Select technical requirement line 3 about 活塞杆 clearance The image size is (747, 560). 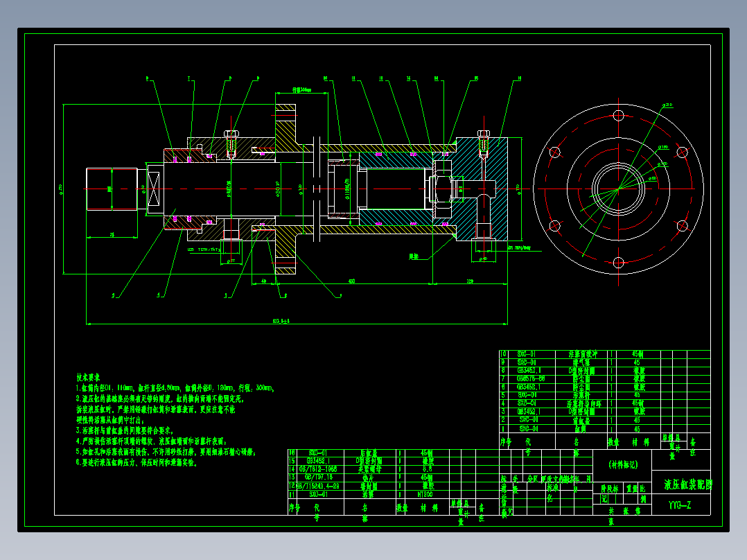(x=125, y=430)
